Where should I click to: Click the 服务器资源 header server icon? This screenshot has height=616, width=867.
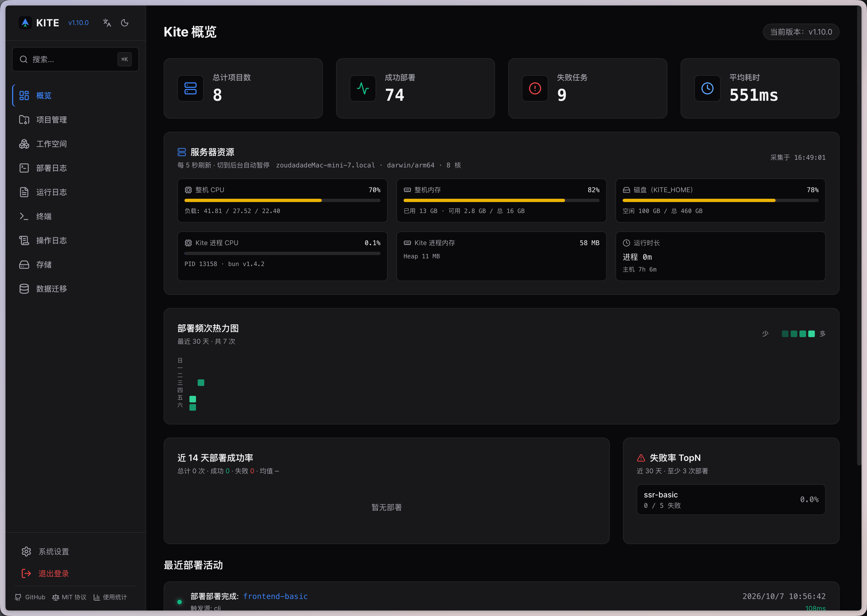182,152
